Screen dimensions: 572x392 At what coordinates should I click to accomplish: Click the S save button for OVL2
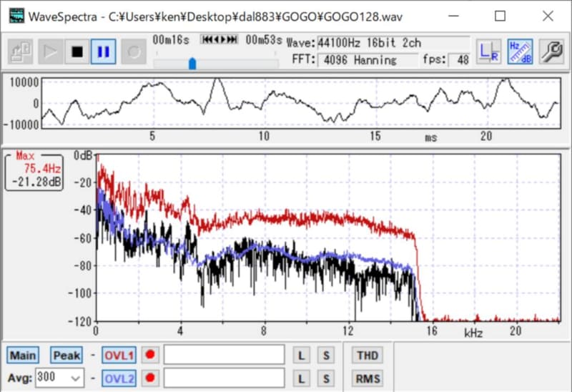pyautogui.click(x=326, y=378)
